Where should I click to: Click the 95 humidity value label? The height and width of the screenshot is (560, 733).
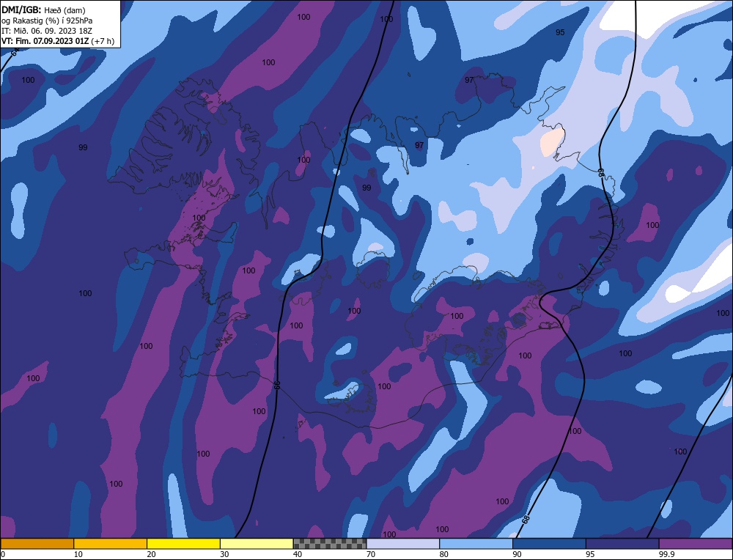click(560, 32)
